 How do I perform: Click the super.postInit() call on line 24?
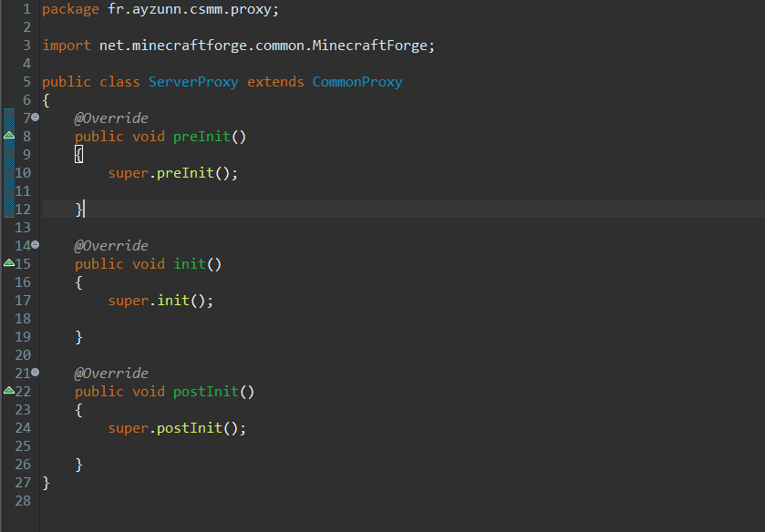tap(177, 428)
